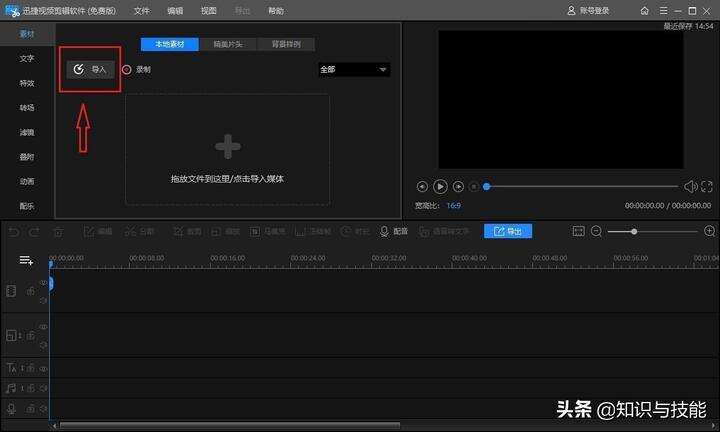This screenshot has width=720, height=432.
Task: Play the preview video
Action: point(440,186)
